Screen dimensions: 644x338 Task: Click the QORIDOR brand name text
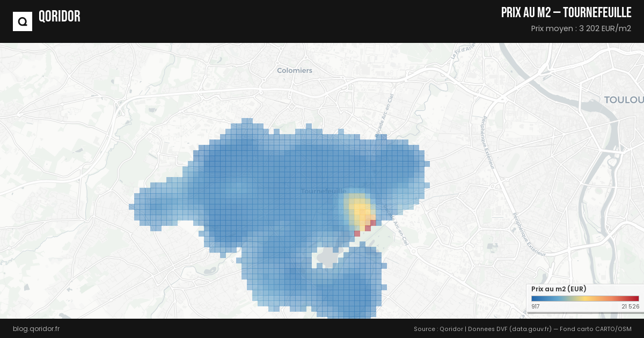(60, 17)
